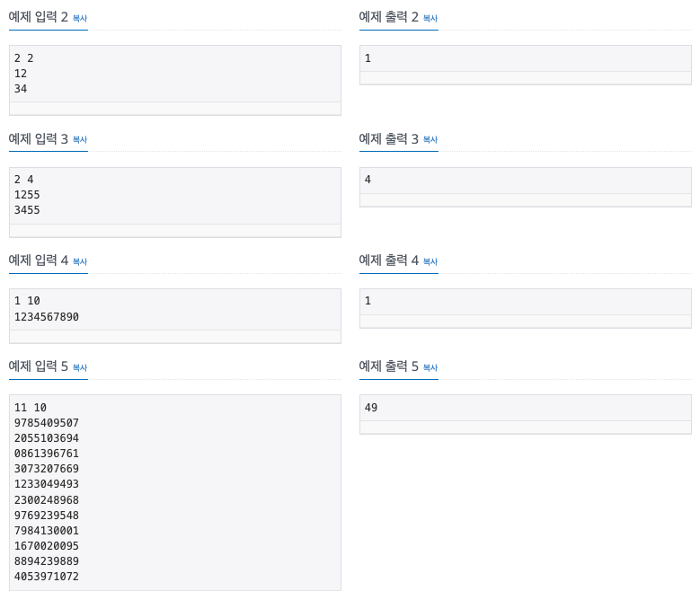
Task: Click the 예제 입력 5 heading
Action: (x=39, y=366)
